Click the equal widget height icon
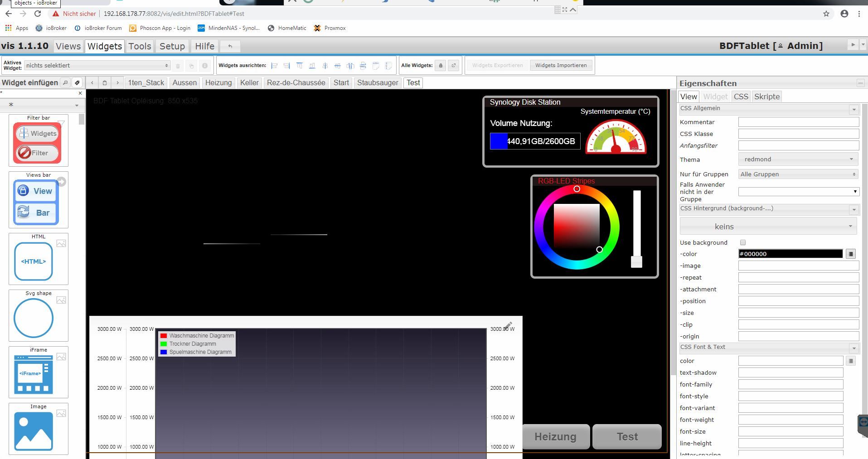868x459 pixels. pos(388,66)
